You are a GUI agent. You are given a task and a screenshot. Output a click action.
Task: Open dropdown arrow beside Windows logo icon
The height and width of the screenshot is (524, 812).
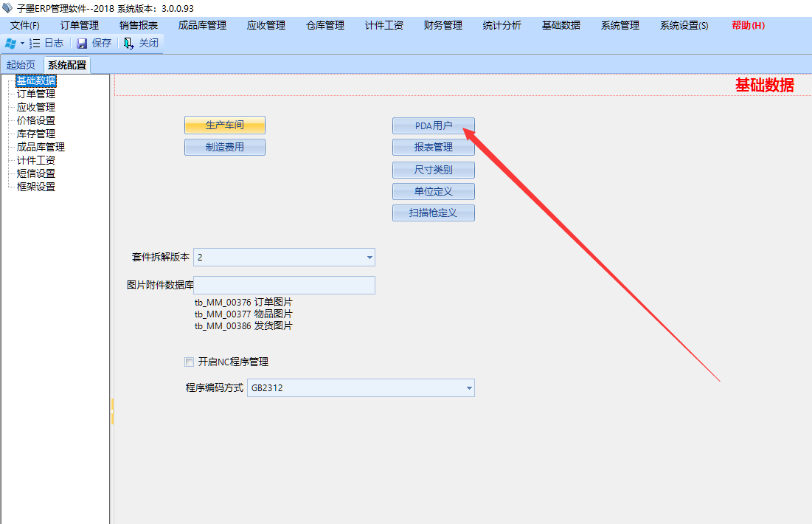22,44
